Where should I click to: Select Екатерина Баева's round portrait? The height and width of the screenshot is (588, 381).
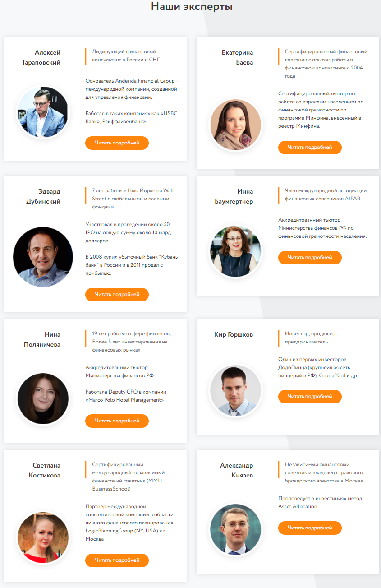point(236,125)
